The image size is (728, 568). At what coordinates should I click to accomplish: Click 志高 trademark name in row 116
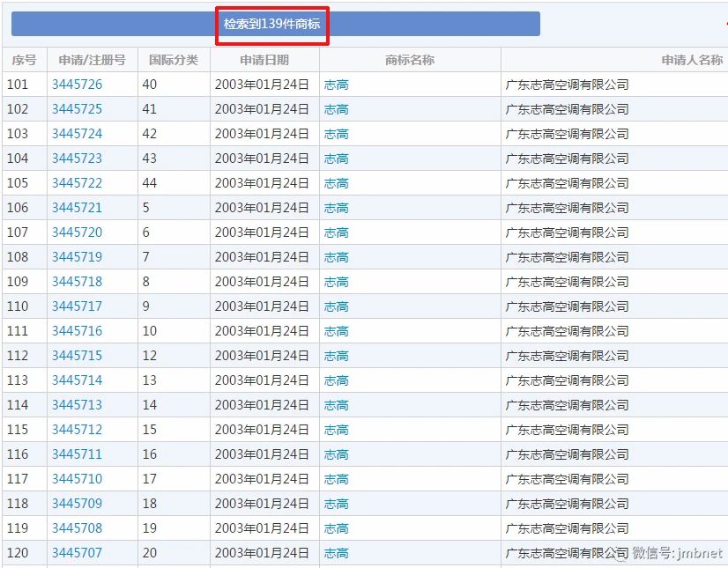[336, 454]
